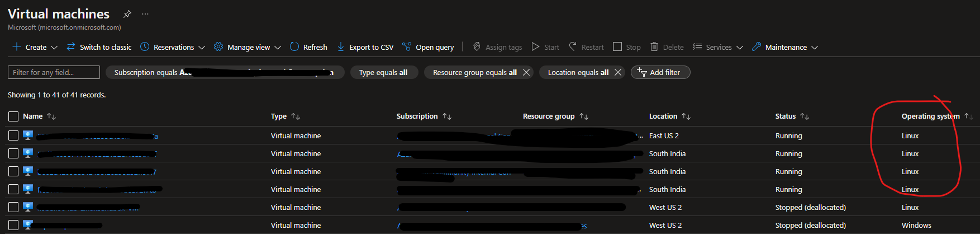Click the Create plus icon

tap(17, 47)
